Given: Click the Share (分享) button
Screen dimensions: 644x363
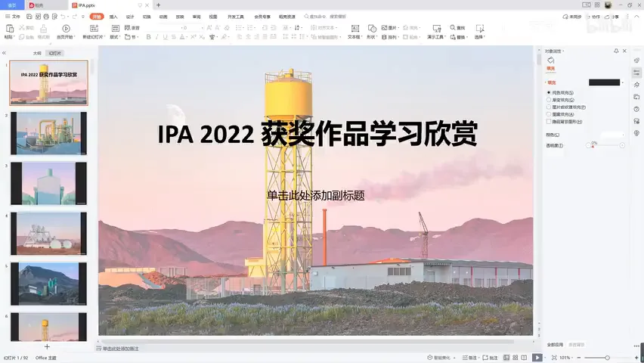Looking at the screenshot, I should tap(611, 17).
